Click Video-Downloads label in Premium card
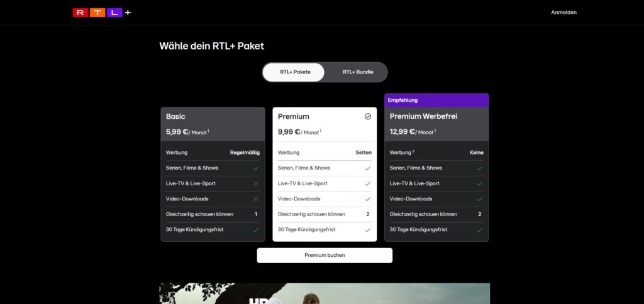This screenshot has height=304, width=644. pyautogui.click(x=299, y=199)
